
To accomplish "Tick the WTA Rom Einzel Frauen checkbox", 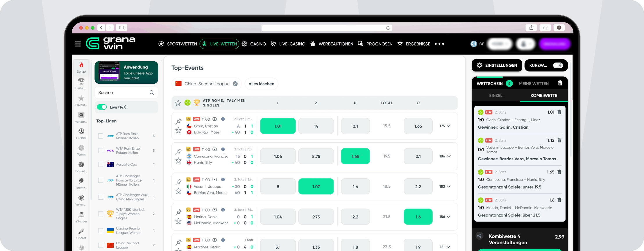I will [x=101, y=150].
